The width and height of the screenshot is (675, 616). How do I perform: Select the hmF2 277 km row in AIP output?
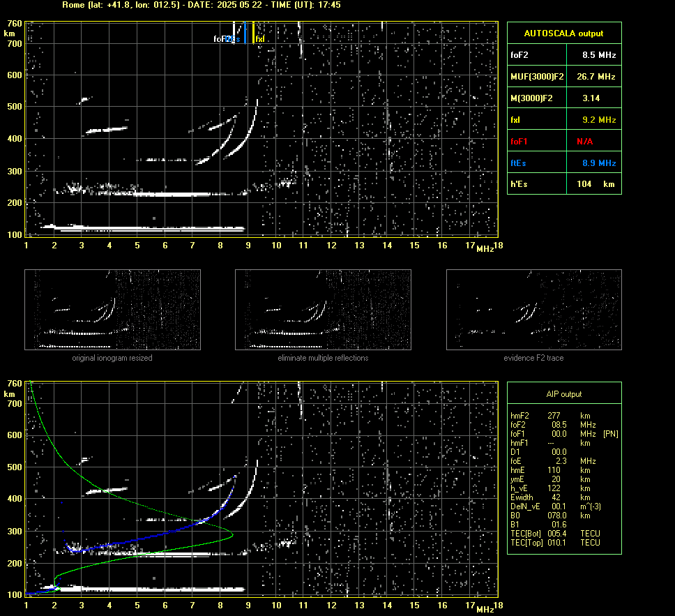tap(551, 416)
